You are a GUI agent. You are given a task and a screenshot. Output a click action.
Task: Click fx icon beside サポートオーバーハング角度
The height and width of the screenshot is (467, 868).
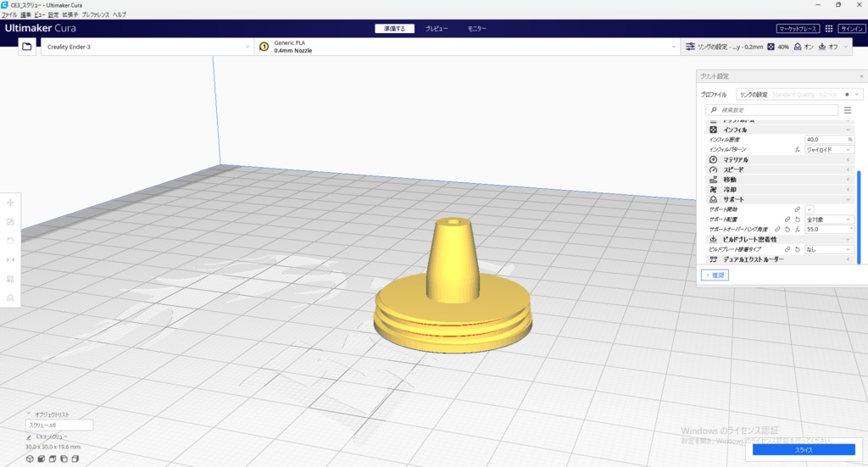(797, 229)
